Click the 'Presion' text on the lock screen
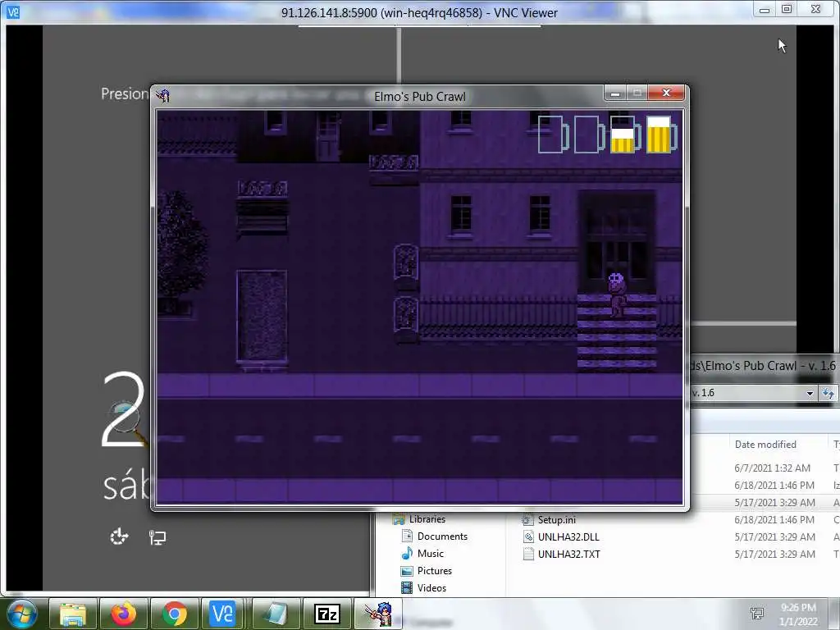840x630 pixels. pyautogui.click(x=125, y=94)
